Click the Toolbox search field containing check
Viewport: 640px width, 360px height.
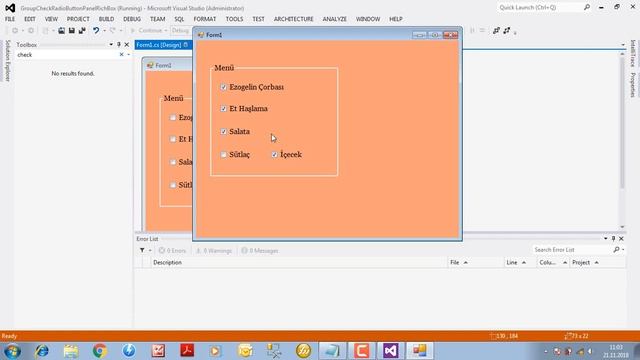(67, 54)
